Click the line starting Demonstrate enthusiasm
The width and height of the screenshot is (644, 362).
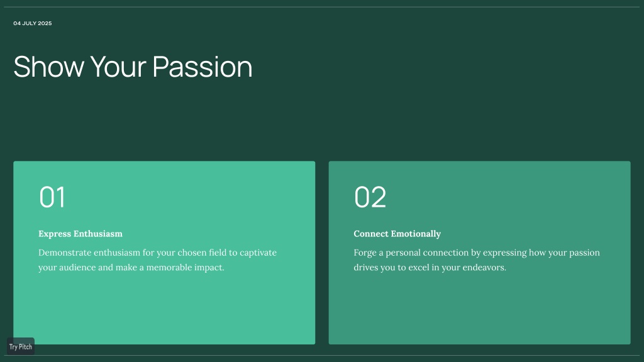click(x=157, y=253)
